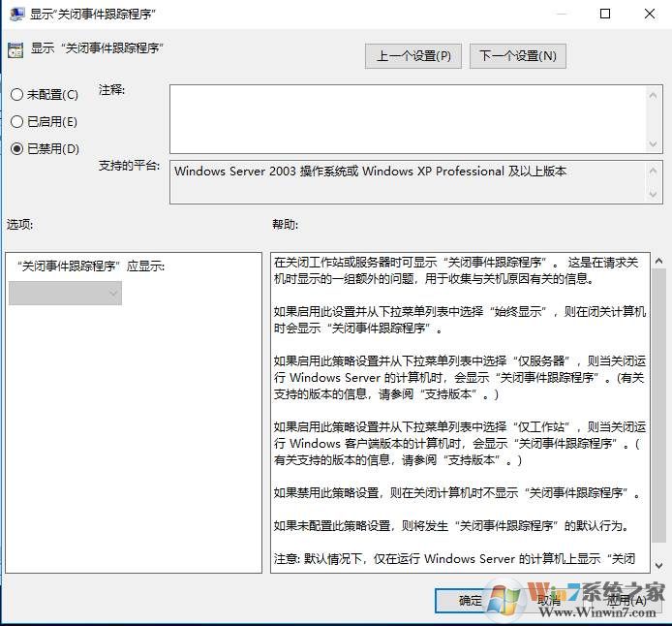Screen dimensions: 672x626
Task: Click inside the 注释 comment text box
Action: pyautogui.click(x=407, y=118)
